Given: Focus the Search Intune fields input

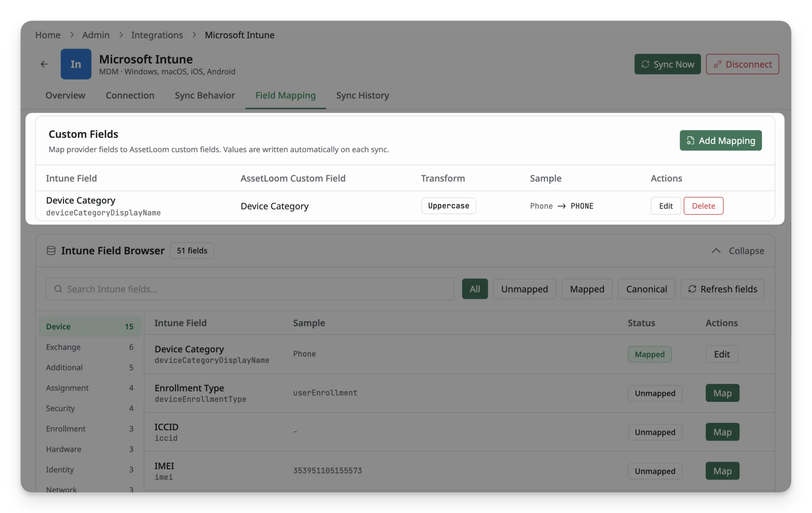Looking at the screenshot, I should coord(250,289).
